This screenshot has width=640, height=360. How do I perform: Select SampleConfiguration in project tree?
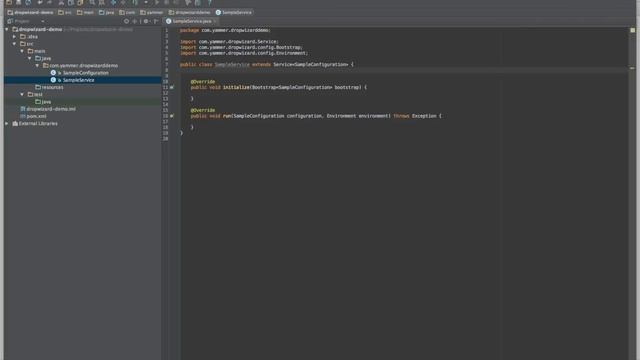point(86,73)
